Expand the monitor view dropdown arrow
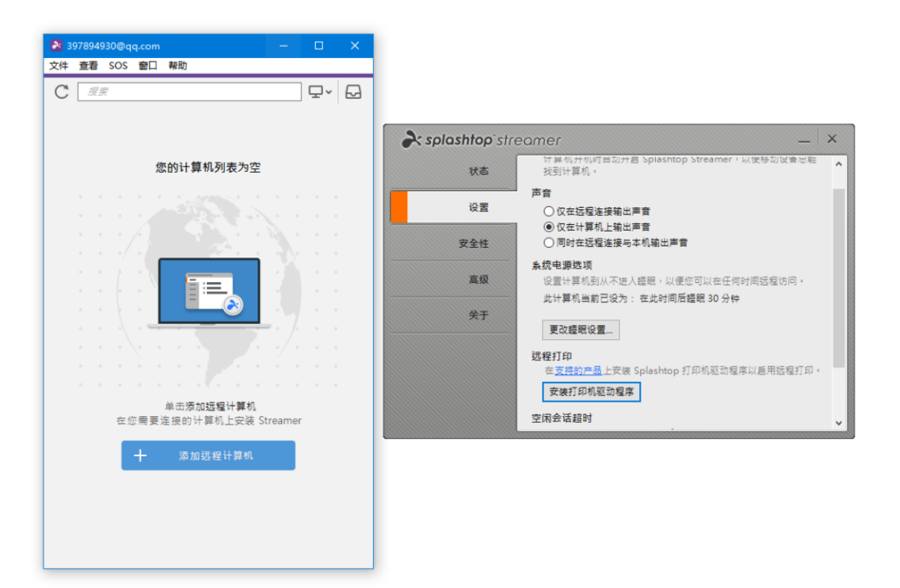Image resolution: width=900 pixels, height=588 pixels. (x=328, y=92)
